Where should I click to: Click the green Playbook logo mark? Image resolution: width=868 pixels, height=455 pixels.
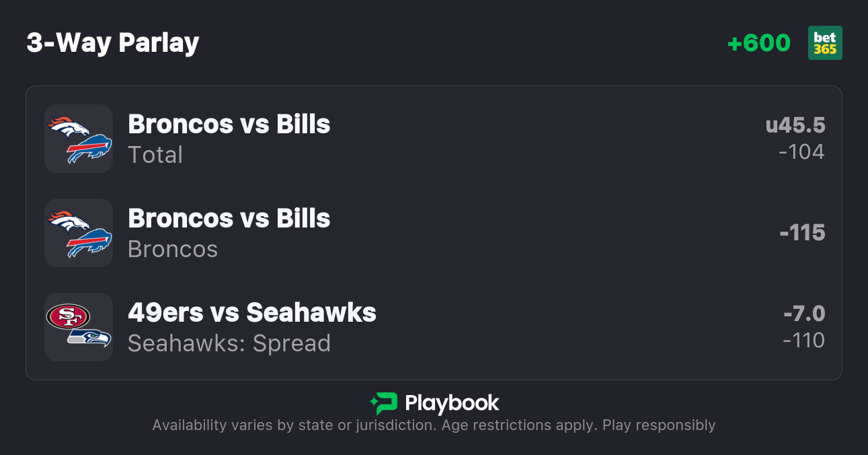[x=384, y=403]
